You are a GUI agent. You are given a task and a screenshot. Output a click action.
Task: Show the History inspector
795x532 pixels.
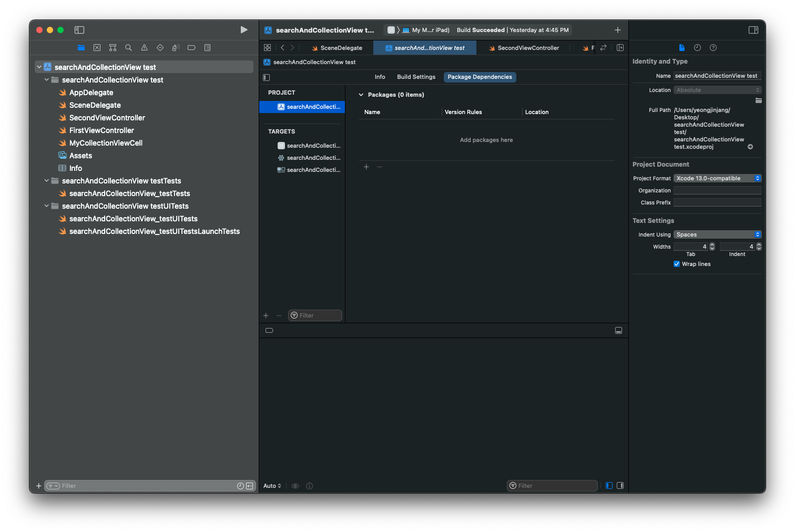[x=697, y=48]
